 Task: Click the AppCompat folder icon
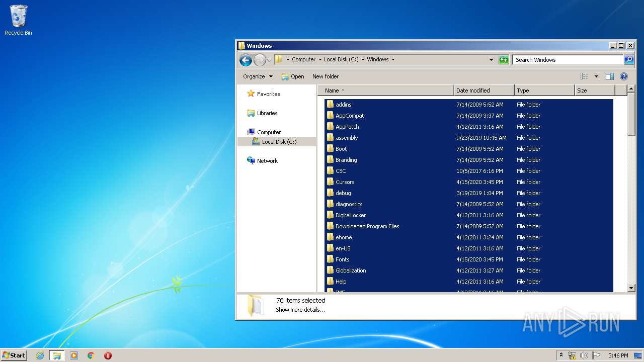pos(330,116)
